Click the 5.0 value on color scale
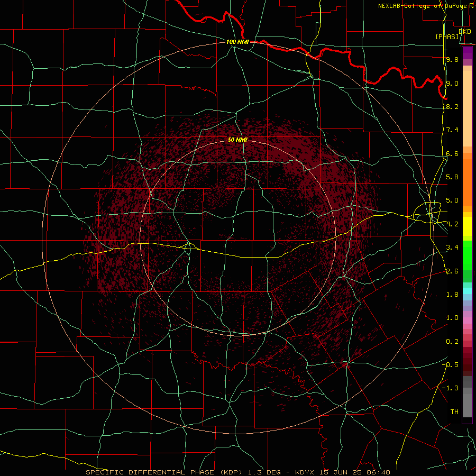Viewport: 476px width, 476px height. pyautogui.click(x=452, y=200)
